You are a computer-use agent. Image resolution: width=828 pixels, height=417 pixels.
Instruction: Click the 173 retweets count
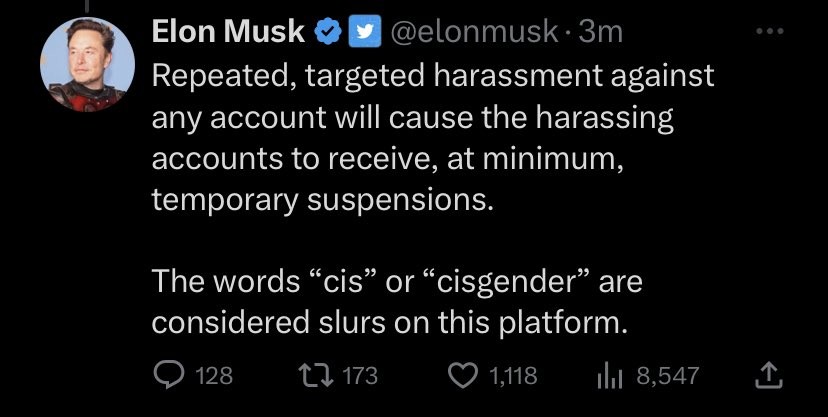pyautogui.click(x=360, y=376)
